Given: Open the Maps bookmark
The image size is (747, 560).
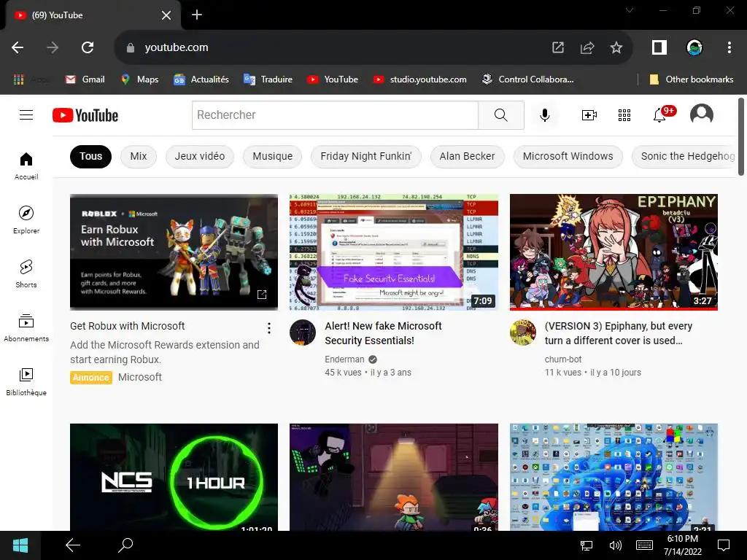Looking at the screenshot, I should (139, 79).
